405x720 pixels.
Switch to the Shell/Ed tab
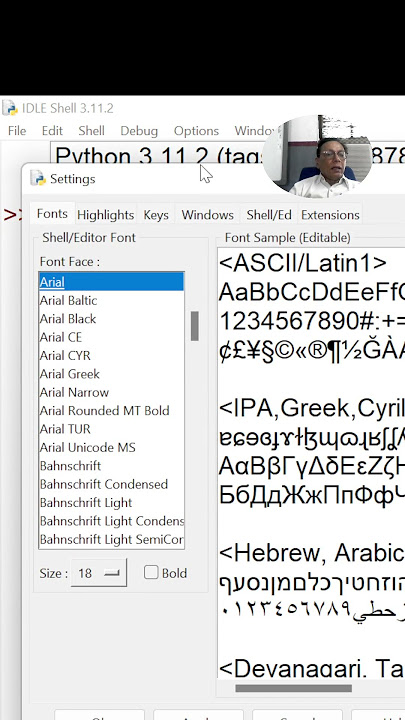click(269, 215)
